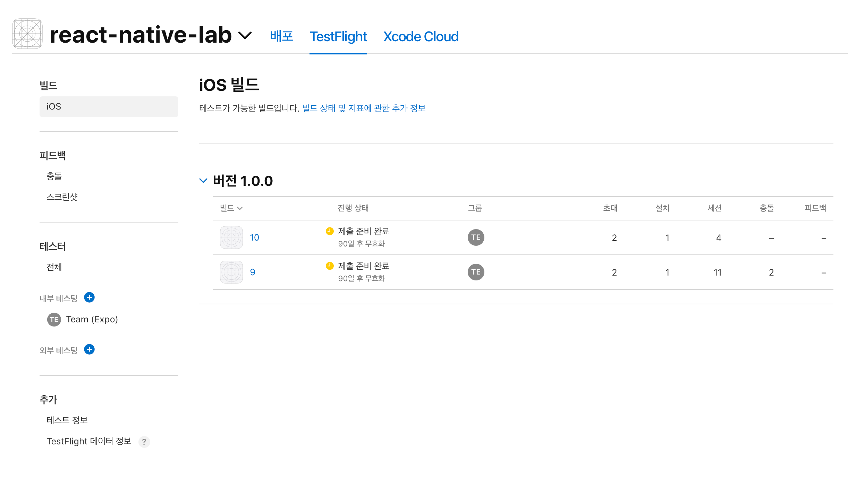This screenshot has height=504, width=848.
Task: Click the react-native-lab app icon
Action: click(x=27, y=34)
